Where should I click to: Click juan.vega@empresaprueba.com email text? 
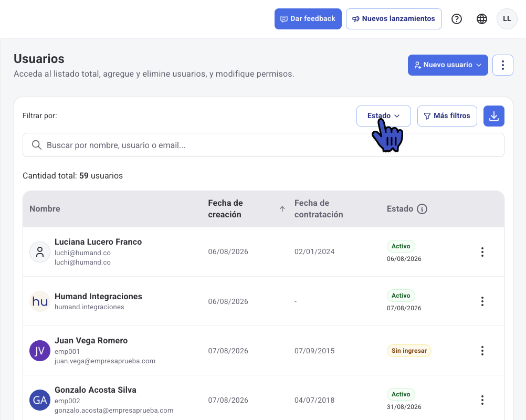pos(105,361)
